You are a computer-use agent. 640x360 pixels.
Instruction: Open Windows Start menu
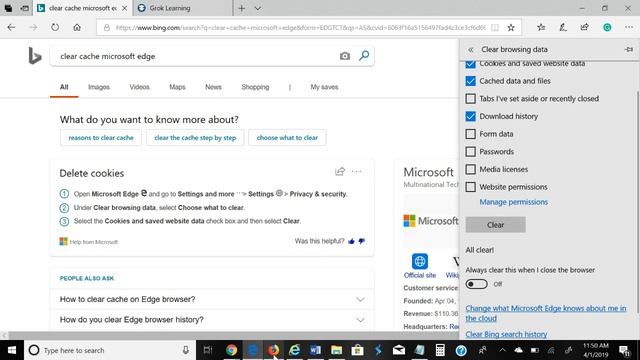[x=12, y=350]
